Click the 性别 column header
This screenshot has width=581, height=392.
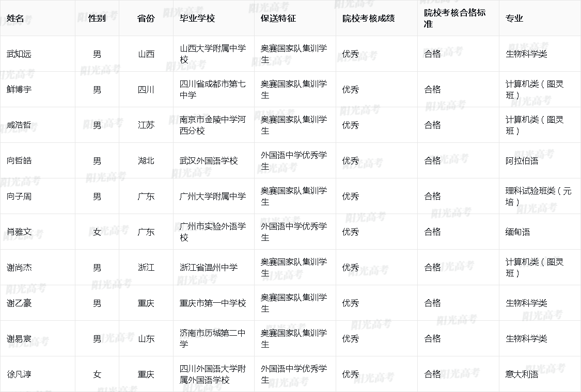(97, 18)
